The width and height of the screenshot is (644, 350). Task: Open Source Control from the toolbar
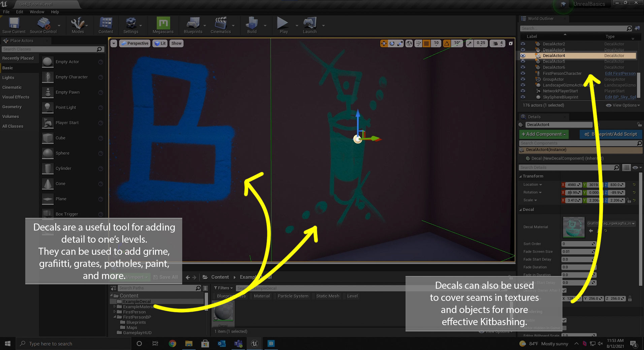tap(43, 25)
